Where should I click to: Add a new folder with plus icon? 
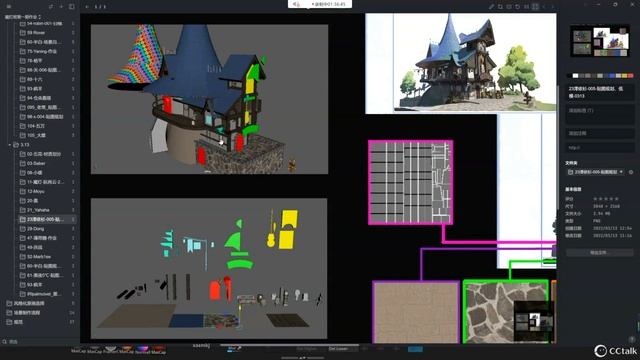pos(61,7)
